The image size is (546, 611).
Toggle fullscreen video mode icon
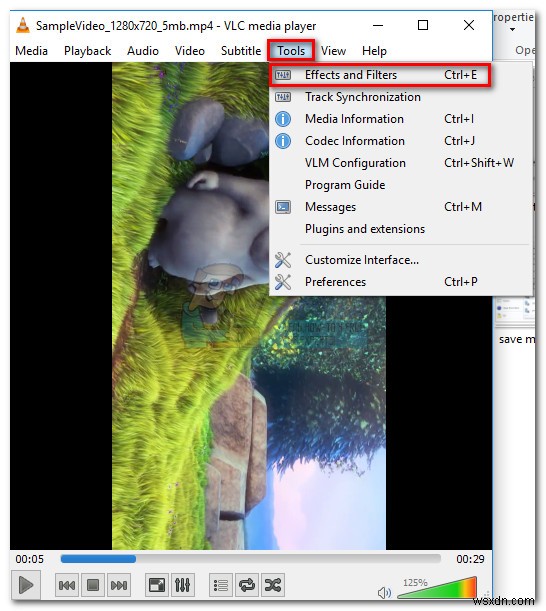click(157, 585)
